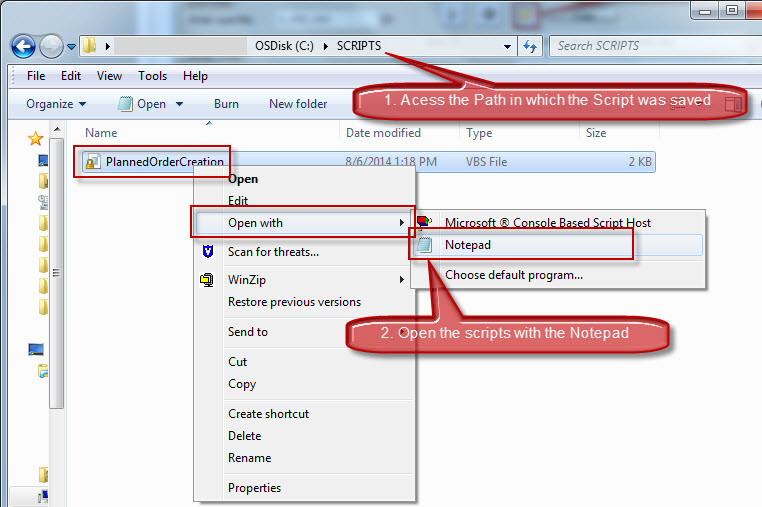The height and width of the screenshot is (507, 762).
Task: Click Burn in the toolbar
Action: tap(226, 104)
